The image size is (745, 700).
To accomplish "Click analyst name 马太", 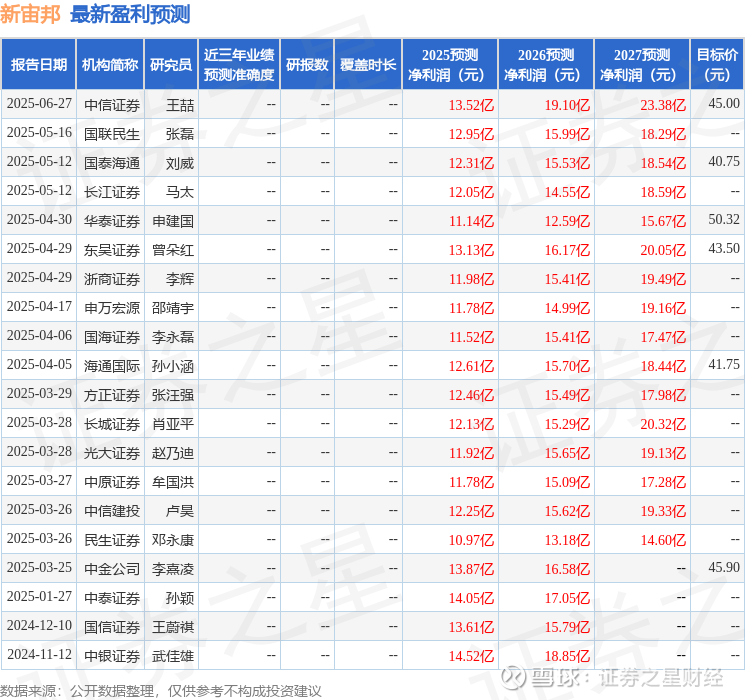I will click(x=180, y=192).
